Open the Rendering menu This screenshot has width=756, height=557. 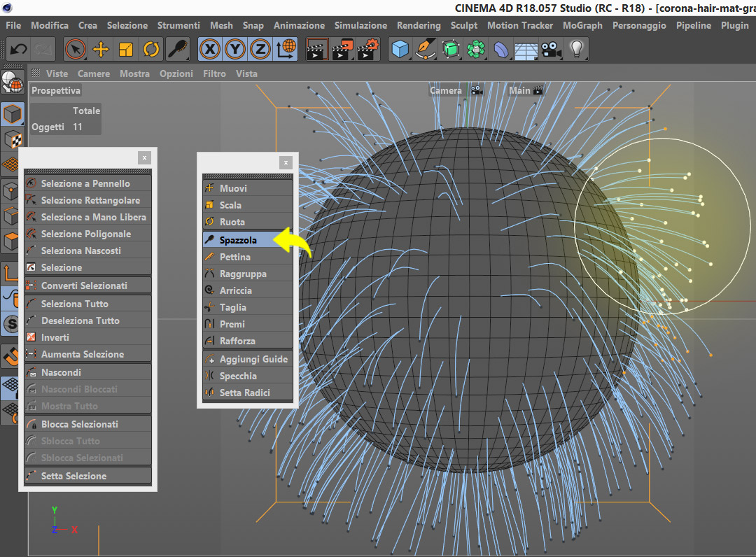coord(419,25)
